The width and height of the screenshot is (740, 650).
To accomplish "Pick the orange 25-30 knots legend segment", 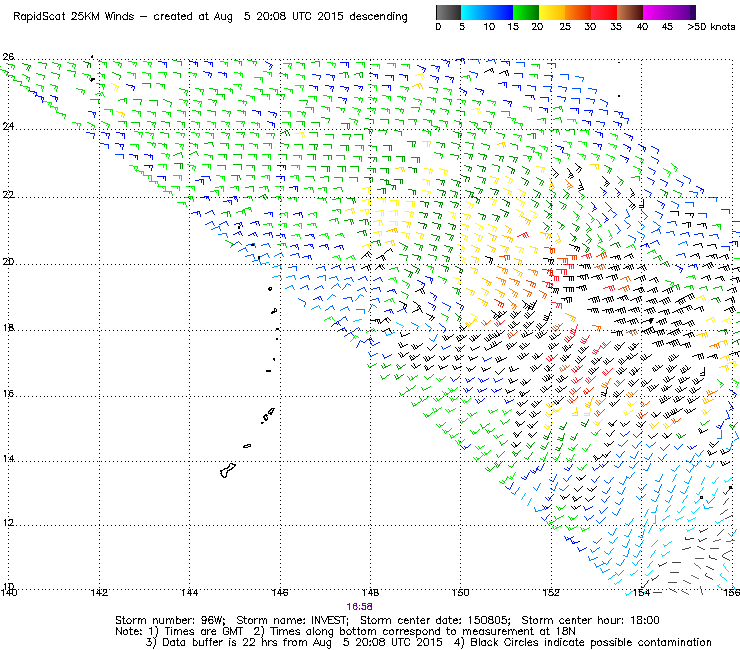I will 578,13.
